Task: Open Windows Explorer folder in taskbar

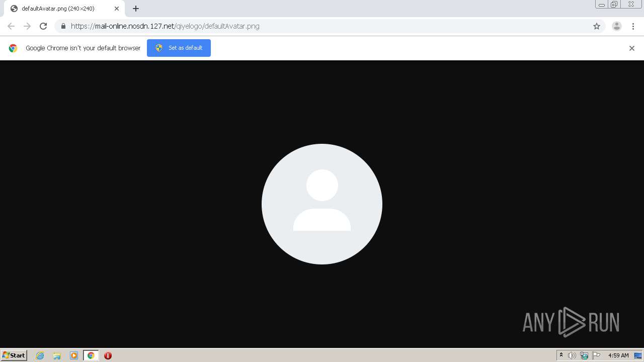Action: pyautogui.click(x=57, y=355)
